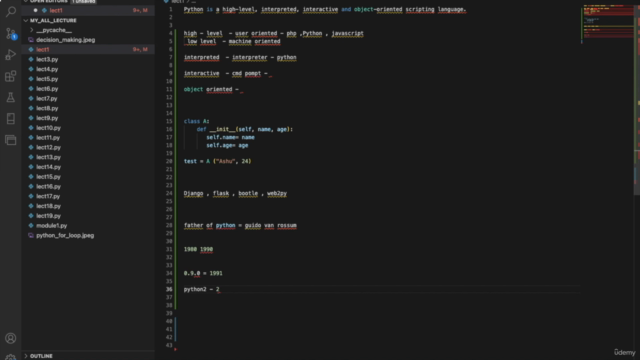This screenshot has height=360, width=640.
Task: Click the Python file icon beside lect10.py
Action: (31, 128)
